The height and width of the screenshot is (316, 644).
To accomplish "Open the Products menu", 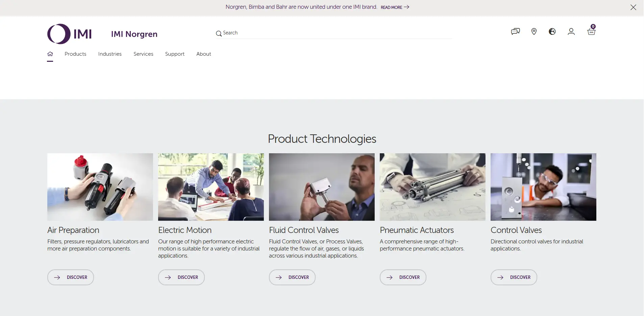I will coord(75,54).
